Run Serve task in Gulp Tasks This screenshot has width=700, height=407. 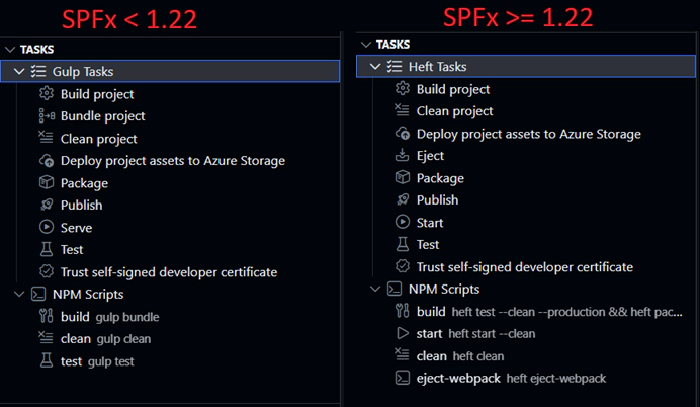pos(76,228)
